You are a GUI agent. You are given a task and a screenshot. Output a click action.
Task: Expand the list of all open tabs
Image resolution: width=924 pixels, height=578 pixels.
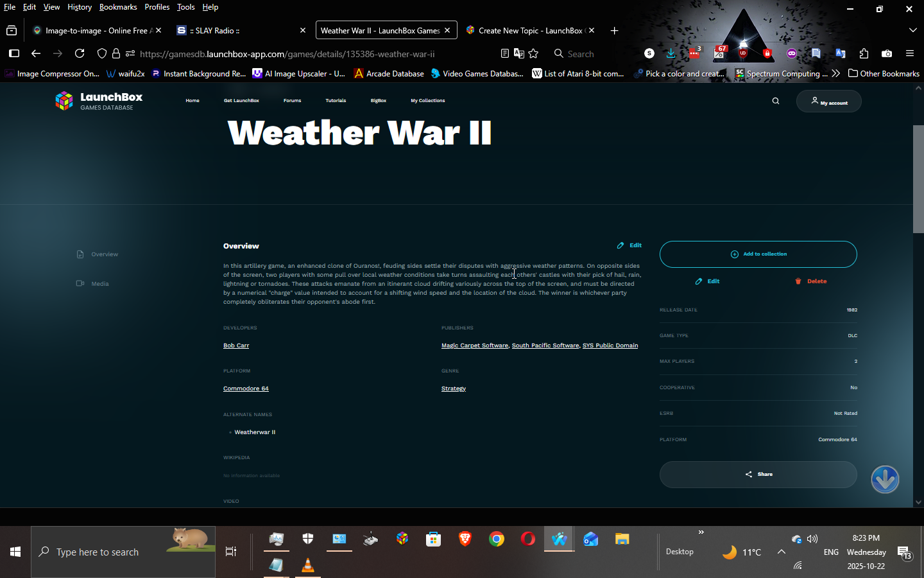(x=912, y=30)
